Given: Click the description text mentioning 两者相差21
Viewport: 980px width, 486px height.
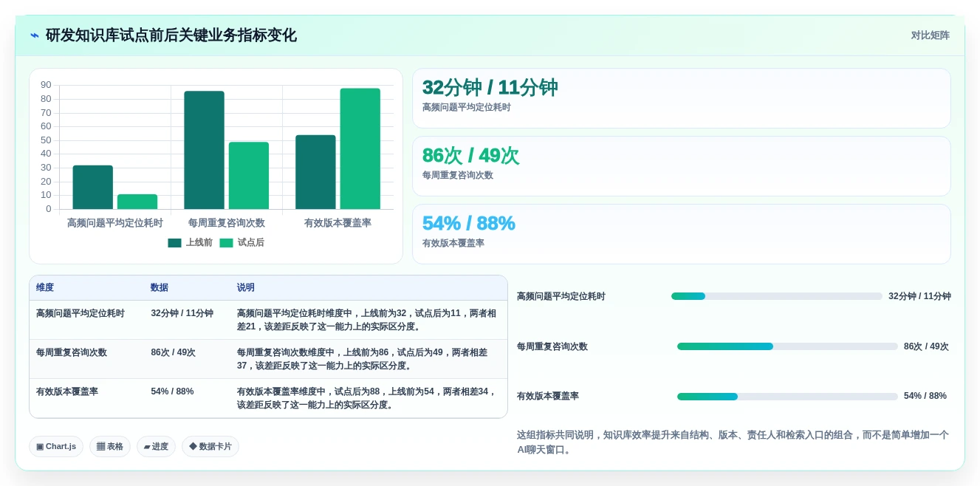Looking at the screenshot, I should (x=367, y=320).
